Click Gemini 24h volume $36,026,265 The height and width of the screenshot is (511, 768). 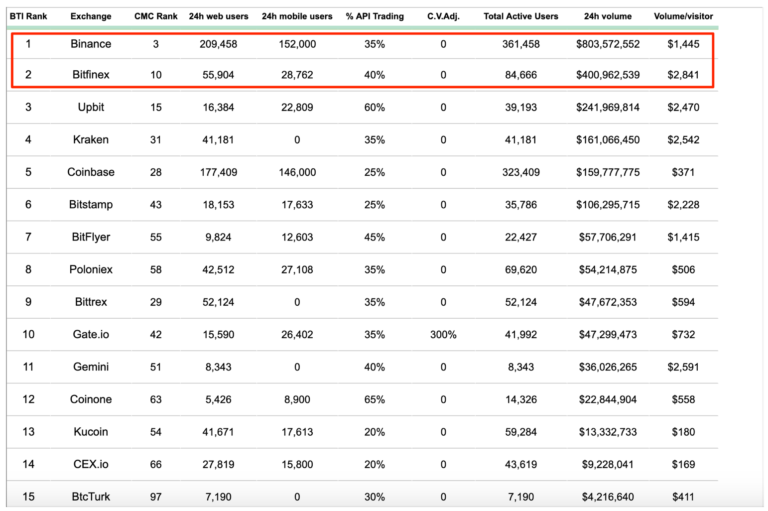click(x=608, y=367)
